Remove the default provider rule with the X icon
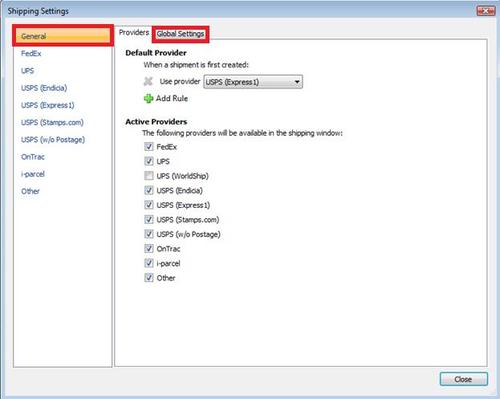Image resolution: width=500 pixels, height=399 pixels. coord(148,81)
